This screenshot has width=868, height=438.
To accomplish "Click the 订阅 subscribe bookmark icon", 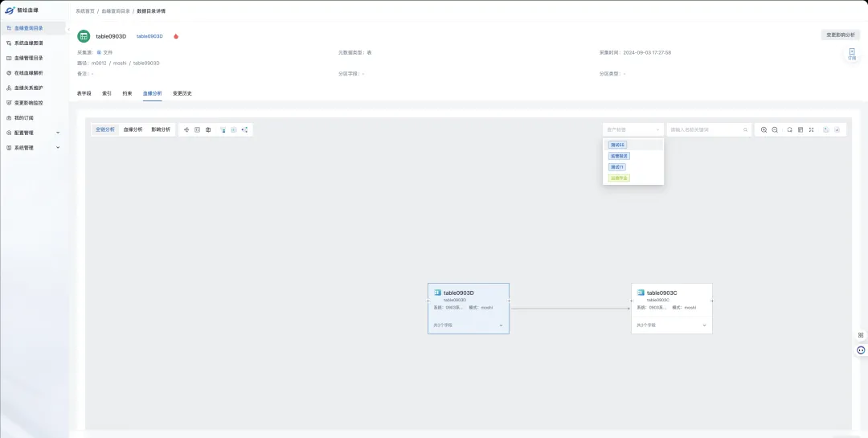I will coord(851,54).
